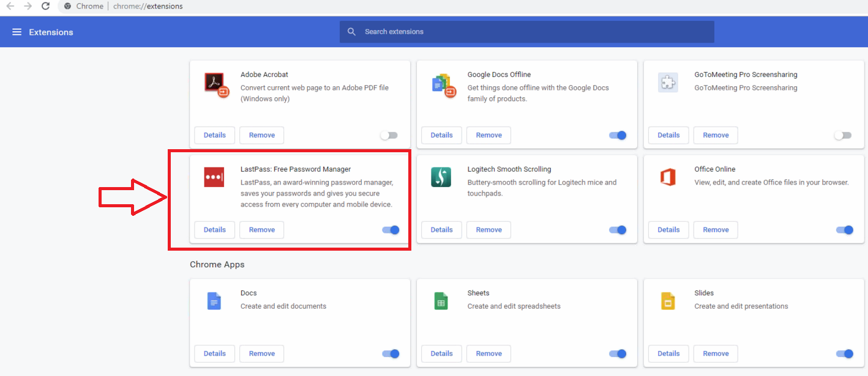Click the Logitech Smooth Scrolling title
The height and width of the screenshot is (376, 868).
(x=509, y=169)
